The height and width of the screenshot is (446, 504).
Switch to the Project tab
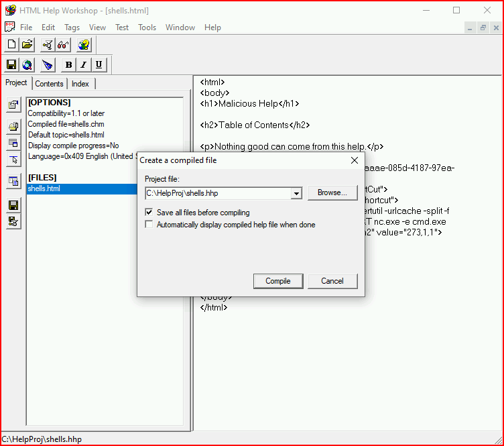click(x=16, y=82)
